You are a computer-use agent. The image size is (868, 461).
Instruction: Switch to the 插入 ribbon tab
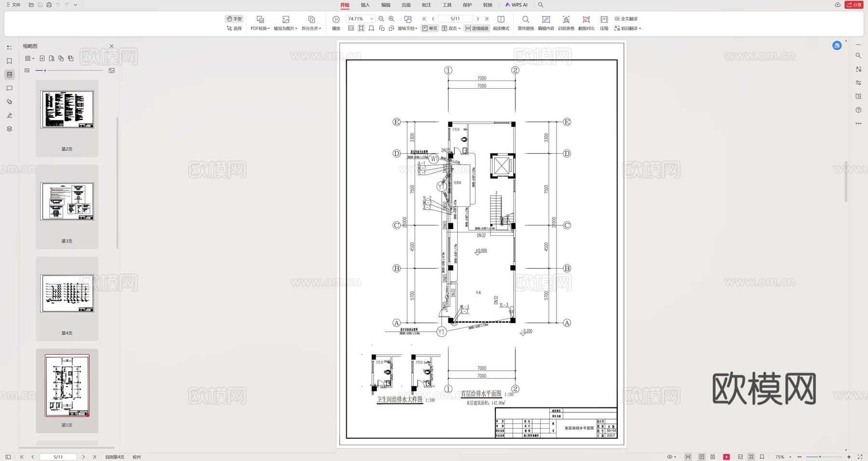[365, 5]
